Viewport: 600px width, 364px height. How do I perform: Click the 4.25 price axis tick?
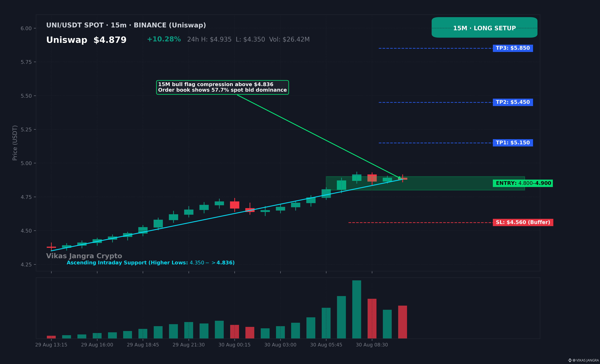[26, 265]
